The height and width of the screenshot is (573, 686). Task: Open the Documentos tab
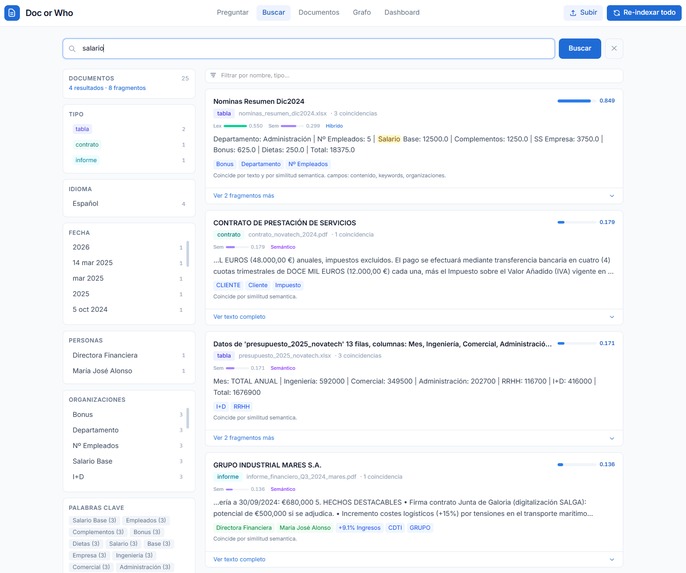point(318,12)
